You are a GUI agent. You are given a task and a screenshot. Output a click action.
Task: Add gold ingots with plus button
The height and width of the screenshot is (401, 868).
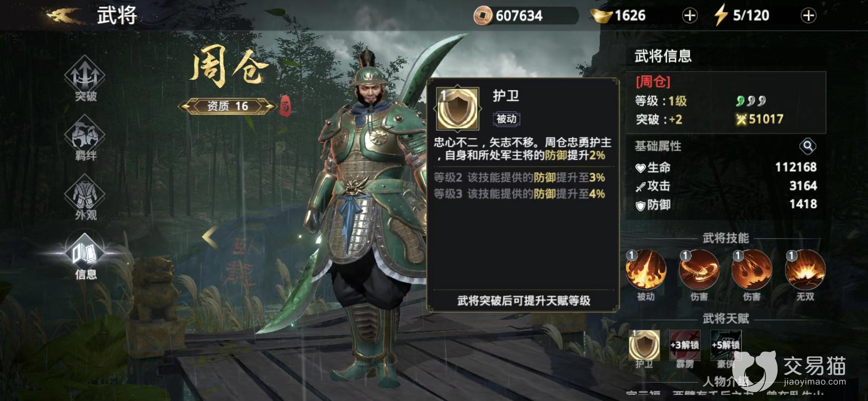[x=690, y=16]
